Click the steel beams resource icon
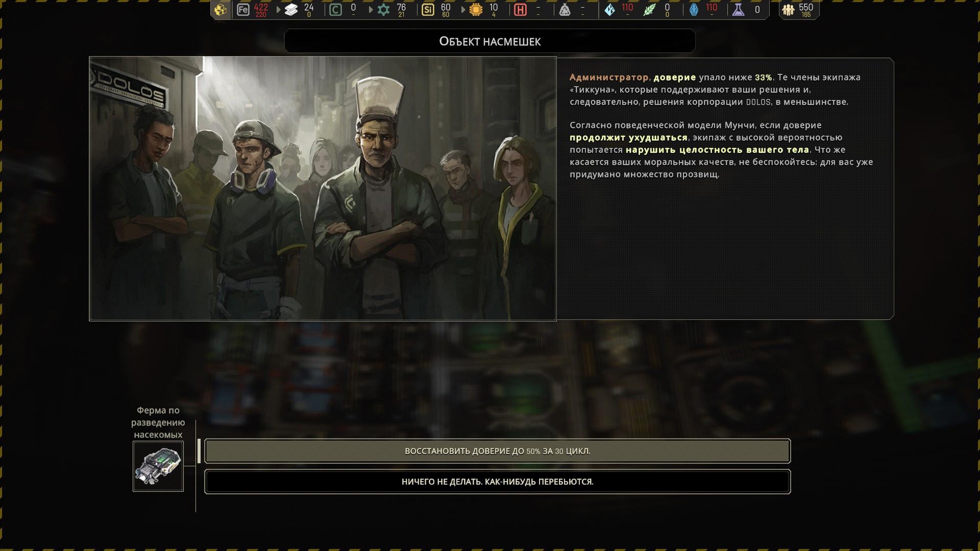This screenshot has width=980, height=551. click(x=291, y=10)
